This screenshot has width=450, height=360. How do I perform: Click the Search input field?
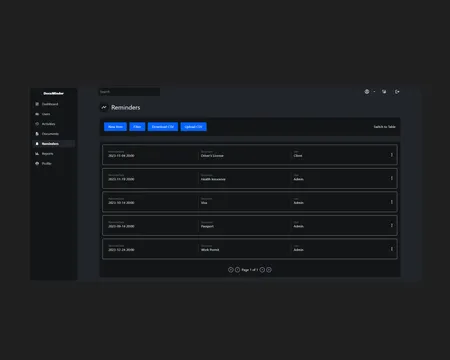(x=129, y=92)
